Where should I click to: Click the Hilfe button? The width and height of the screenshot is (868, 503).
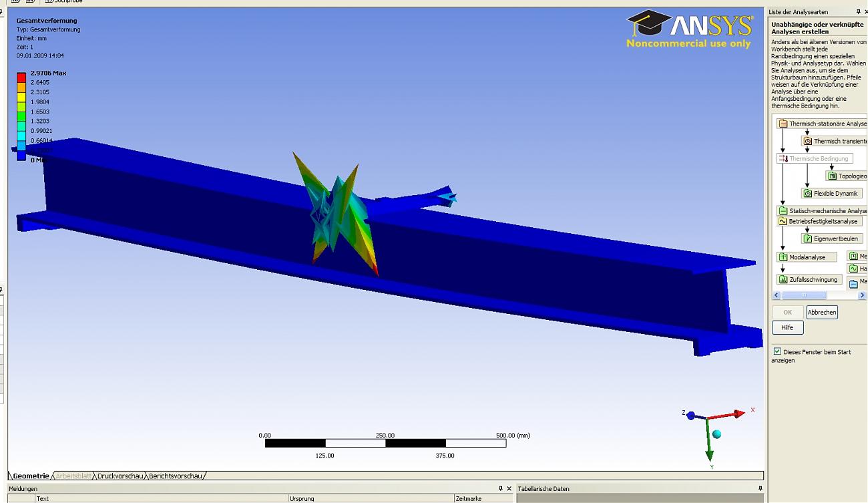coord(788,327)
